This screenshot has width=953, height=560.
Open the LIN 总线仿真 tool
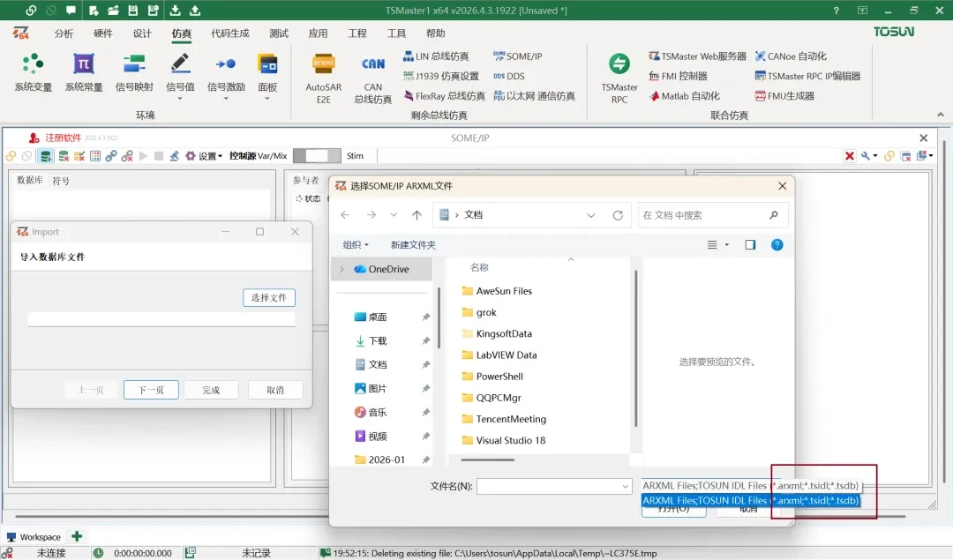click(442, 56)
